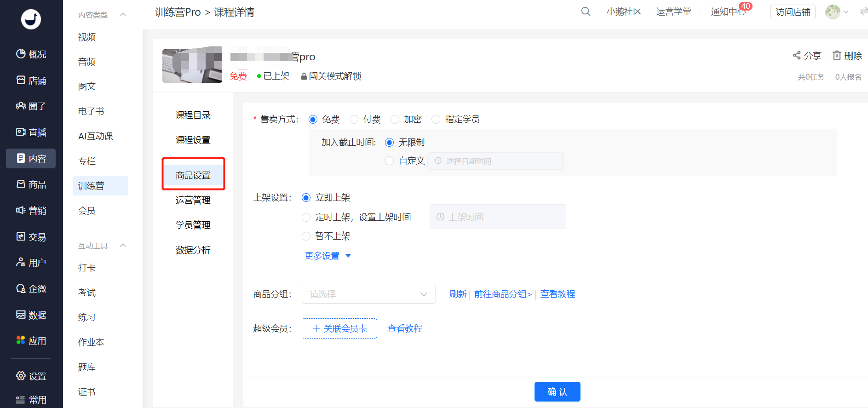Open the 选择日期时间 date picker

[495, 161]
